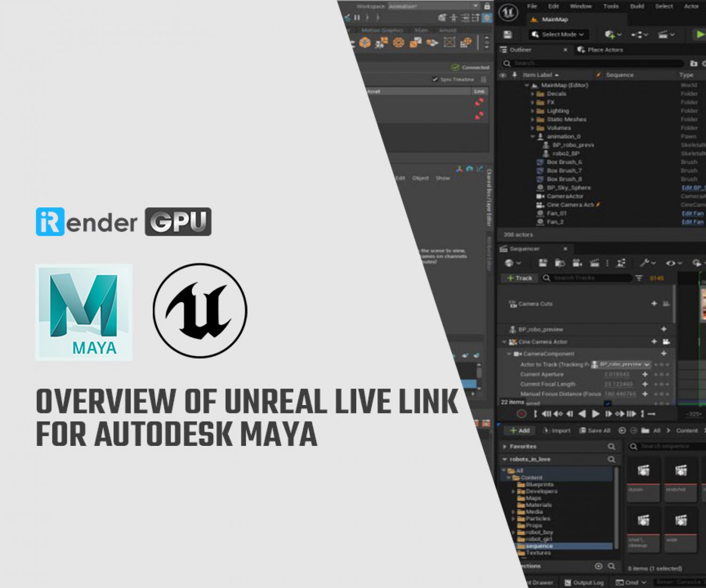This screenshot has height=588, width=706.
Task: Click the green Play button in the toolbar
Action: pyautogui.click(x=700, y=34)
